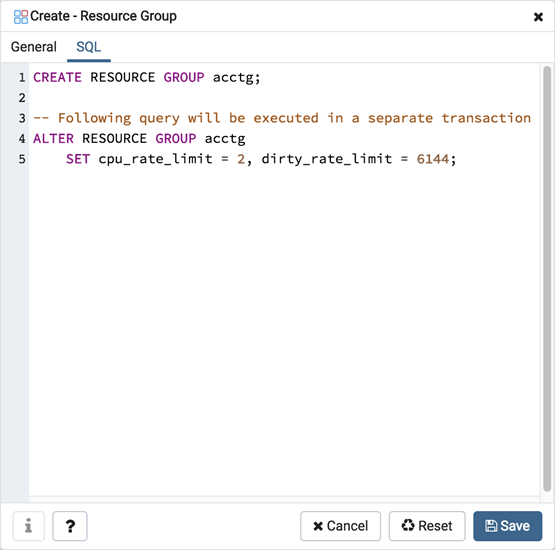Open the info (i) button
The image size is (555, 550).
click(29, 526)
